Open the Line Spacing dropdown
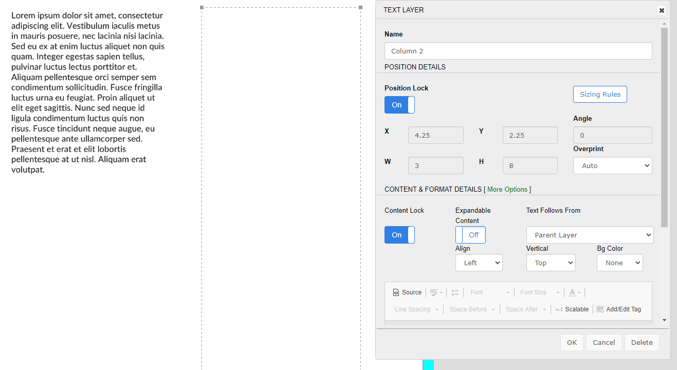677x370 pixels. [x=416, y=309]
